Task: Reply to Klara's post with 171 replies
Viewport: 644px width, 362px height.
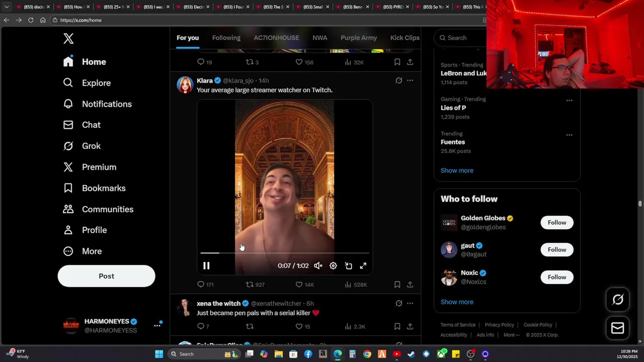Action: coord(205,285)
